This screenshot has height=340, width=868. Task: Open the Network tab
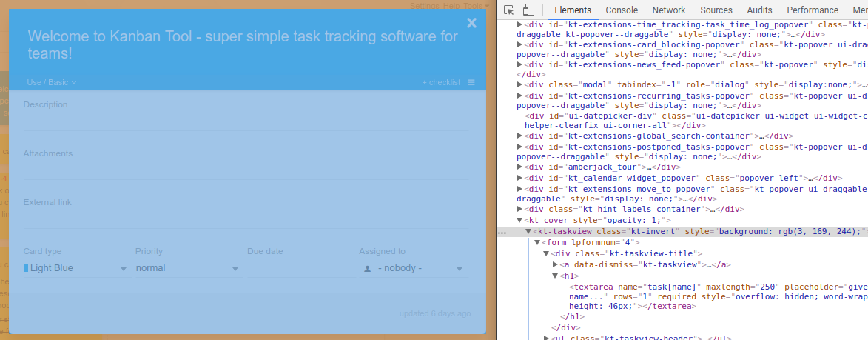(x=668, y=10)
